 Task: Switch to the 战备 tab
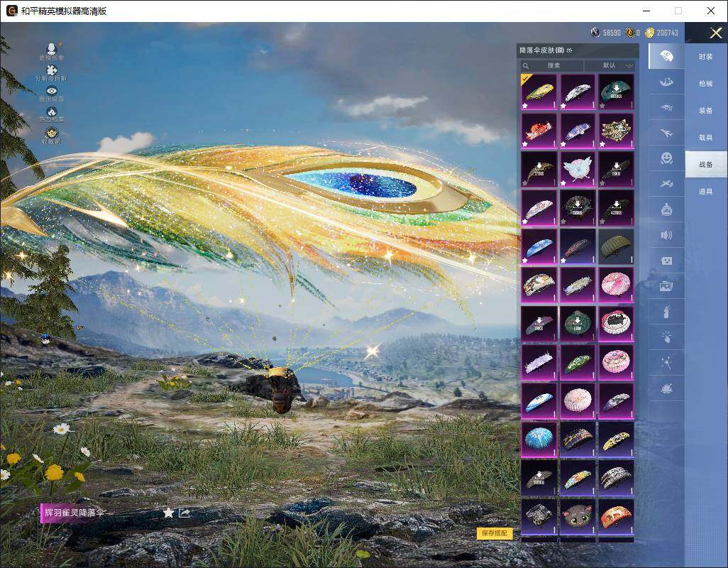[x=706, y=165]
